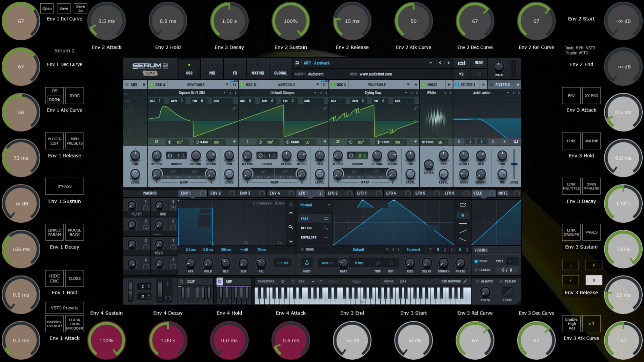This screenshot has height=362, width=644.
Task: Click the filter keyboard tracking icon
Action: pyautogui.click(x=516, y=142)
